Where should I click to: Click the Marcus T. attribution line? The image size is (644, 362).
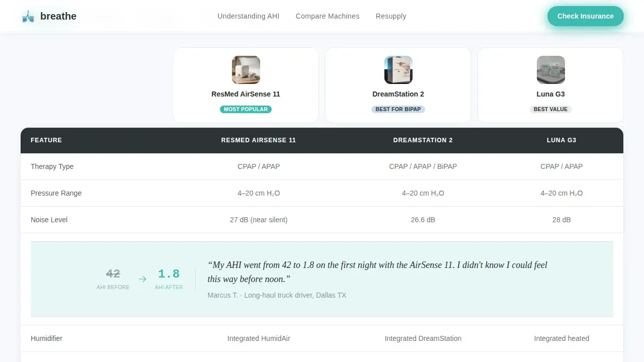[277, 295]
